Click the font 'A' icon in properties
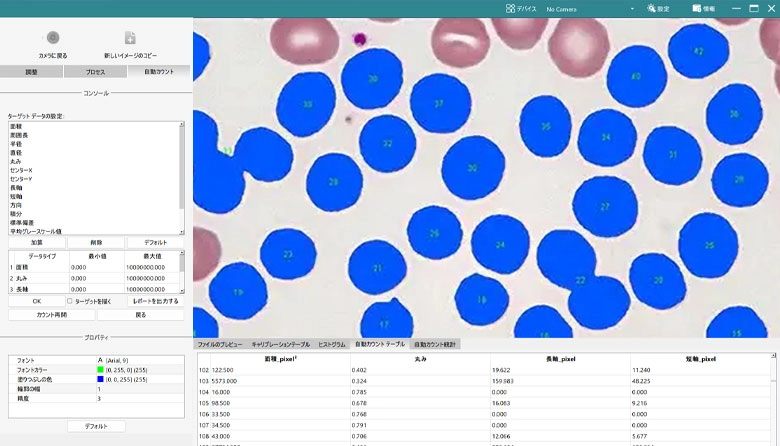Screen dimensions: 780x446 [x=100, y=360]
